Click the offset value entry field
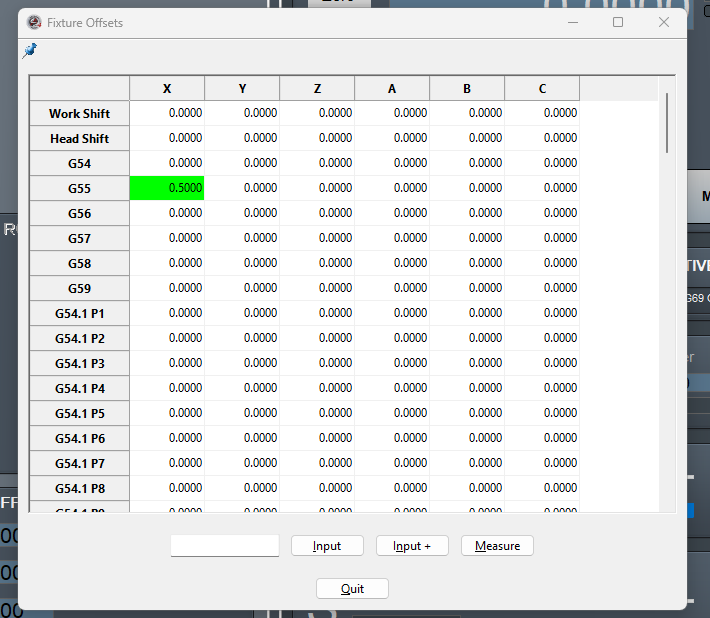The image size is (710, 618). pyautogui.click(x=225, y=546)
